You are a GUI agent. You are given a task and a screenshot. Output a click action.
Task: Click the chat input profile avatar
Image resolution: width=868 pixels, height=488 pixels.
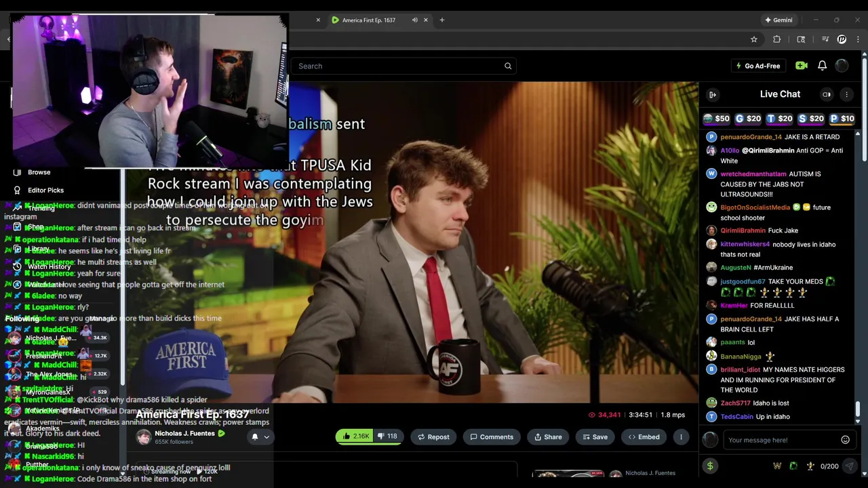[710, 440]
